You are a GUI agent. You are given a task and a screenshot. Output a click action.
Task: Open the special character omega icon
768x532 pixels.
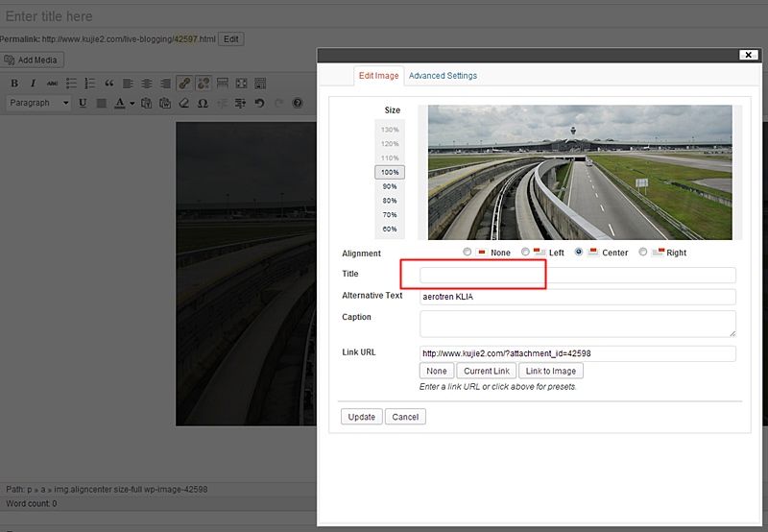click(203, 103)
